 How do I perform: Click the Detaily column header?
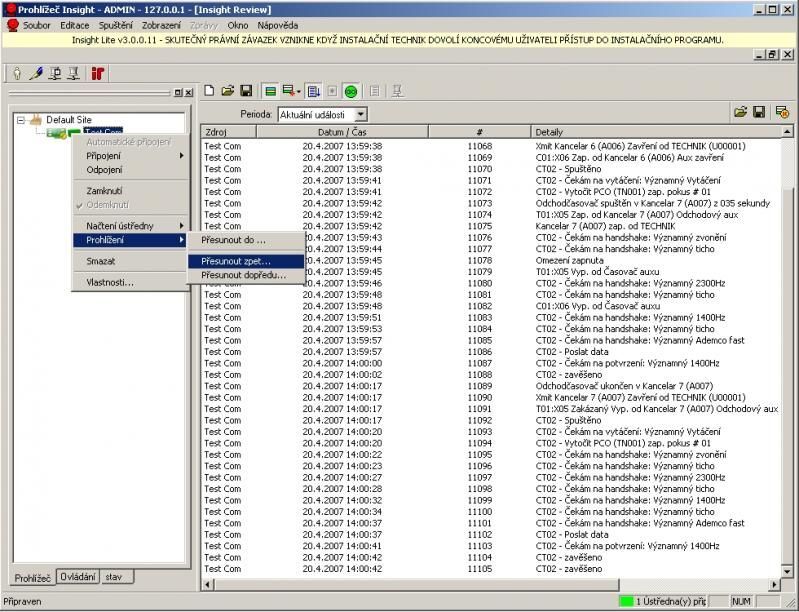point(549,132)
